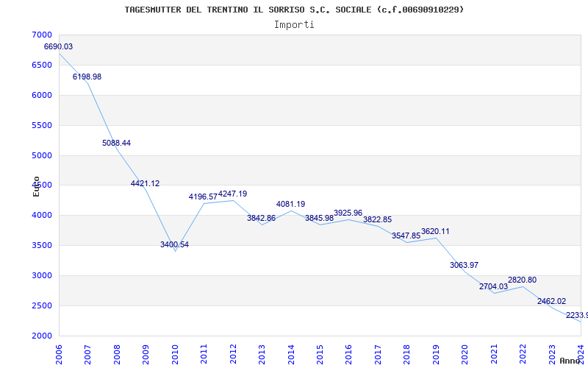The image size is (588, 368).
Task: Click the data label 3063.97
Action: (465, 266)
